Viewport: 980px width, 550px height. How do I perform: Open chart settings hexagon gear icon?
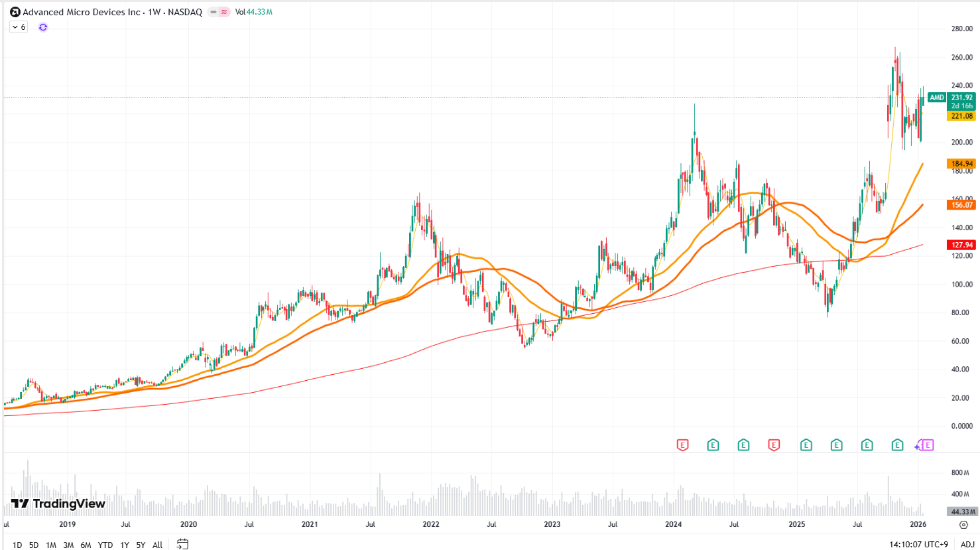tap(963, 524)
